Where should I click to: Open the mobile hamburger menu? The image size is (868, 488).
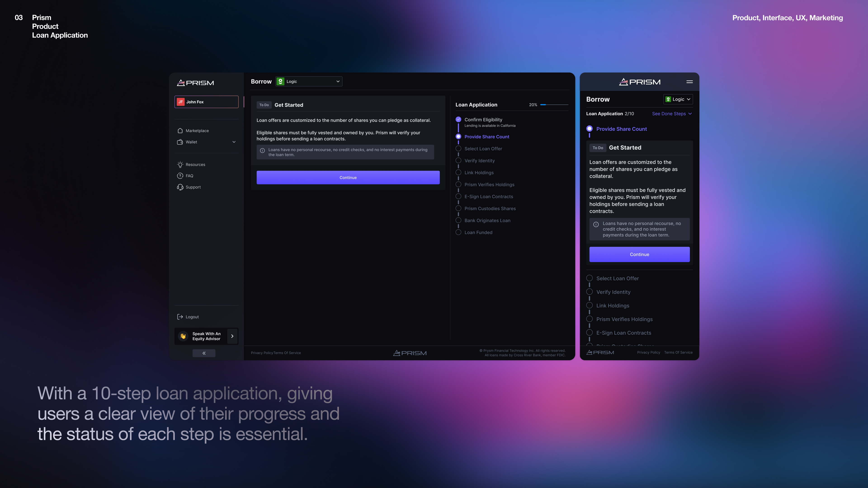coord(689,82)
